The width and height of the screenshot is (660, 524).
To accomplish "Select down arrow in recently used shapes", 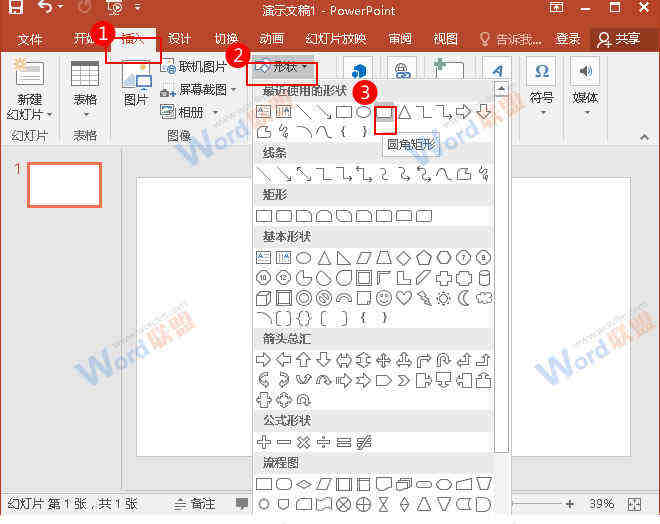I will click(484, 112).
